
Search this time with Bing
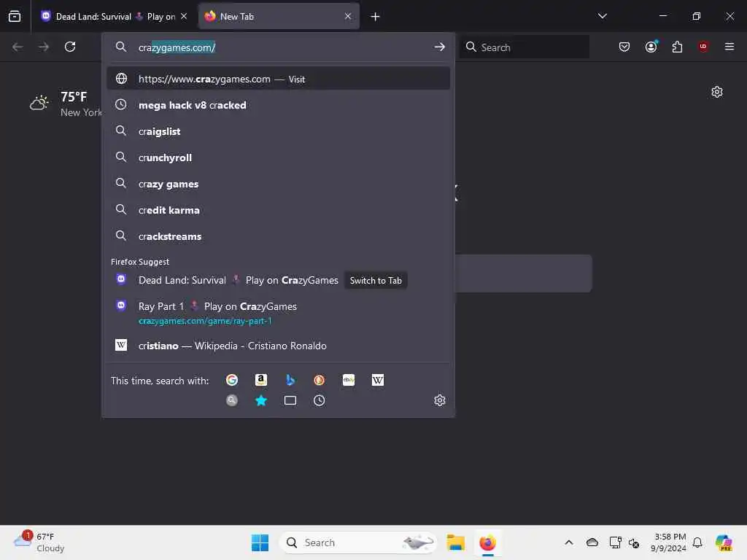(x=290, y=380)
